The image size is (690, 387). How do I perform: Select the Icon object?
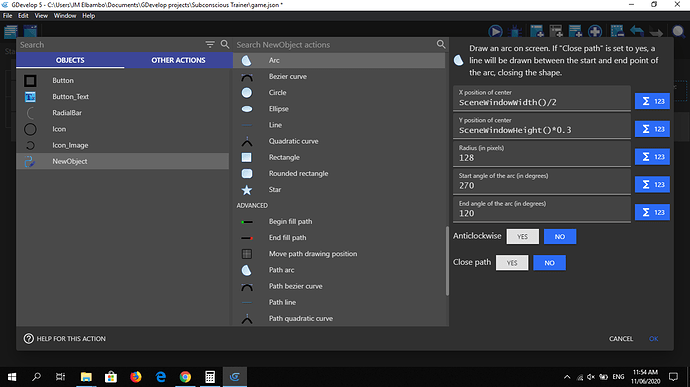122,129
